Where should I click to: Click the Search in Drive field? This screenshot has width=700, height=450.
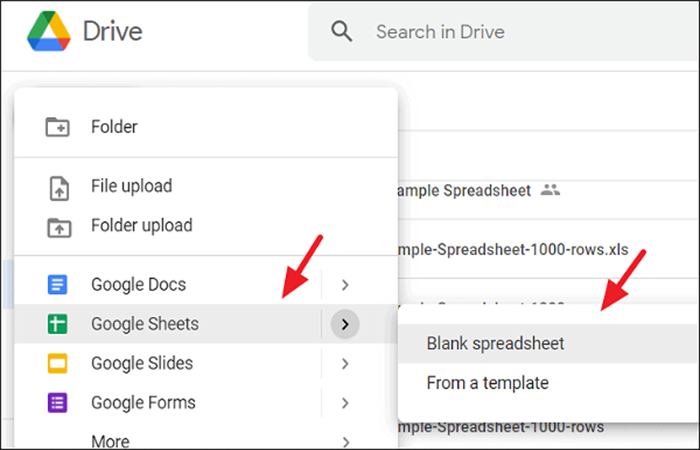(503, 32)
